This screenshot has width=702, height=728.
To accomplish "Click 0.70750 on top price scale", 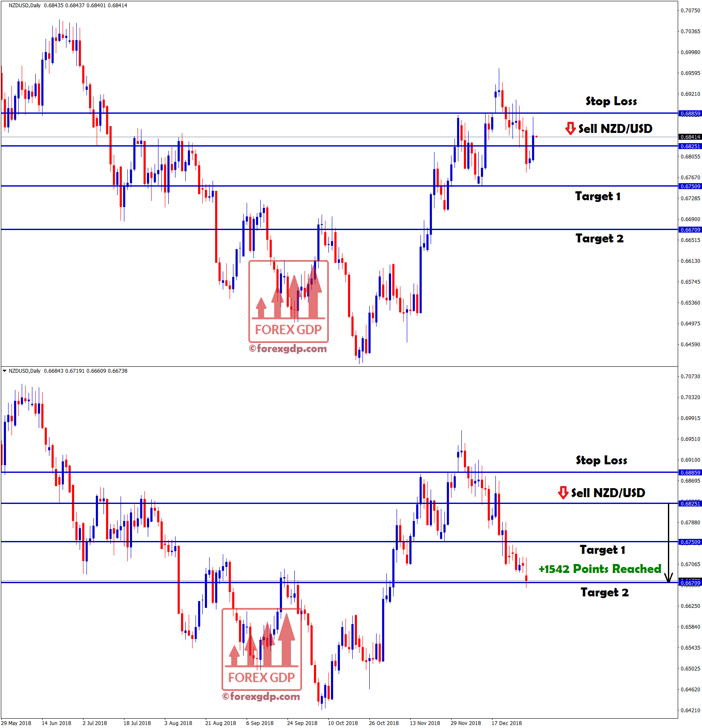I will [x=690, y=11].
